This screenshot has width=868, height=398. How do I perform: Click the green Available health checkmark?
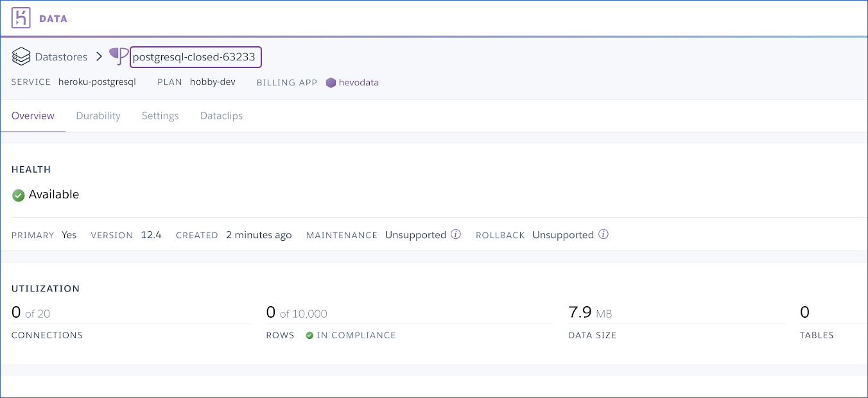(19, 195)
